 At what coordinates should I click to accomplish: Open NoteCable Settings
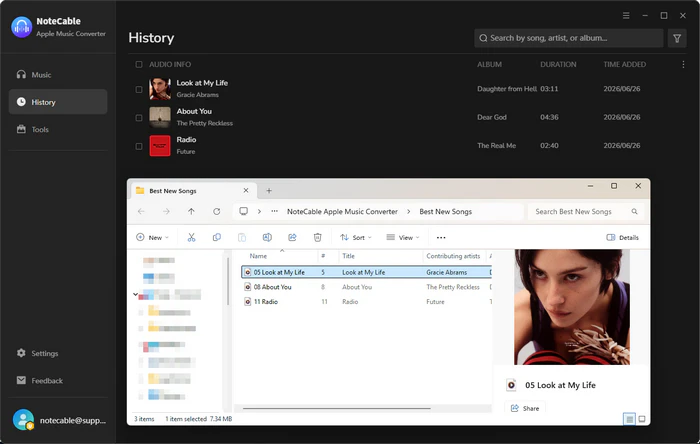[x=58, y=353]
